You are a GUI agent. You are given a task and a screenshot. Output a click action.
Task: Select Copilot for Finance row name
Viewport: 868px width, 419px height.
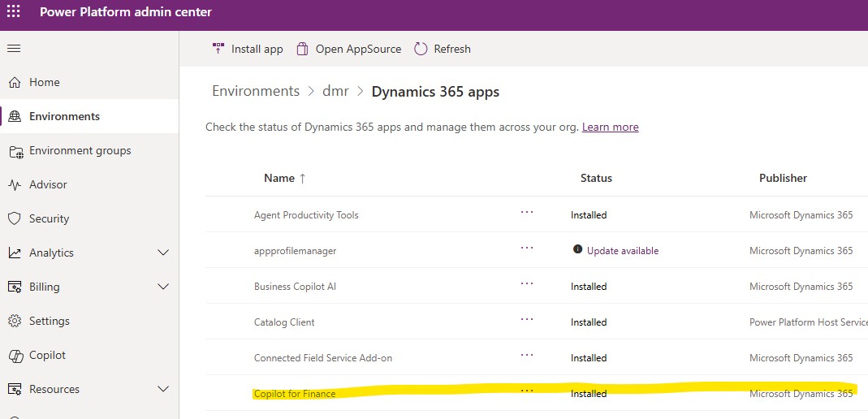(295, 394)
